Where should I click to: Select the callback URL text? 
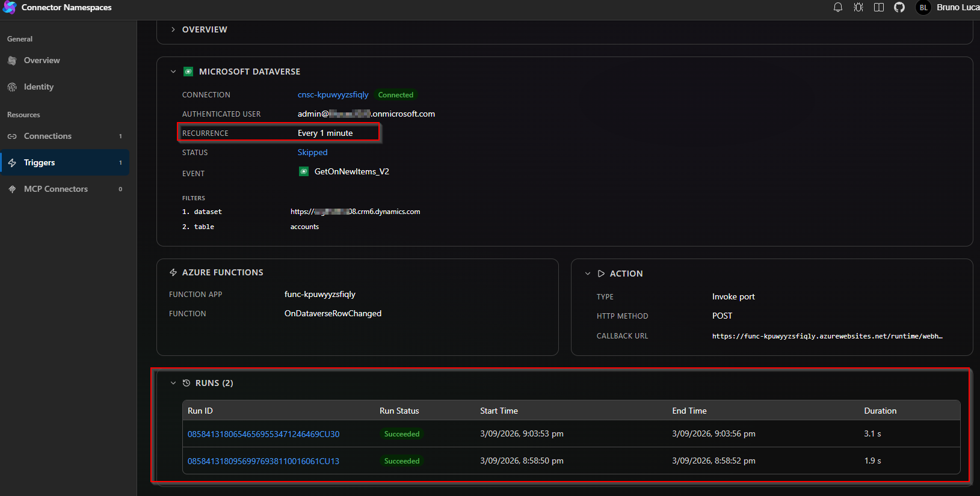(827, 336)
